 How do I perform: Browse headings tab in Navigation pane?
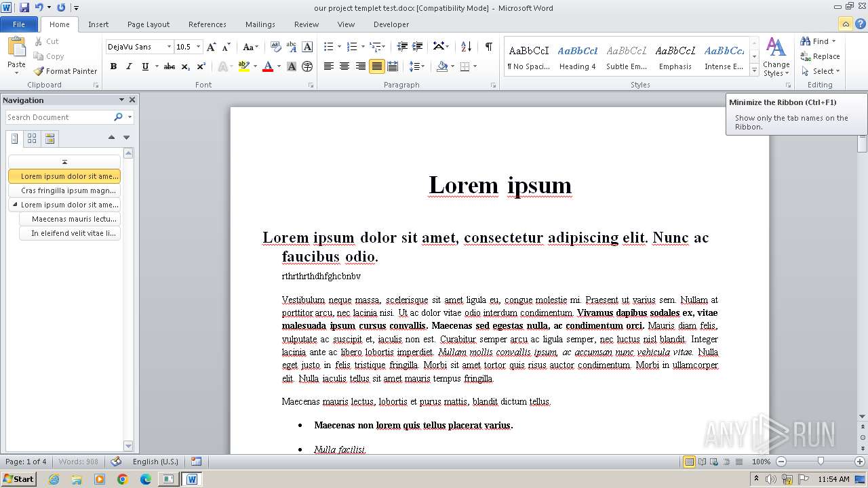point(15,139)
